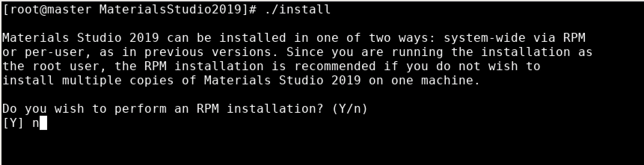The width and height of the screenshot is (644, 165).
Task: Click the white block text cursor
Action: coord(43,123)
